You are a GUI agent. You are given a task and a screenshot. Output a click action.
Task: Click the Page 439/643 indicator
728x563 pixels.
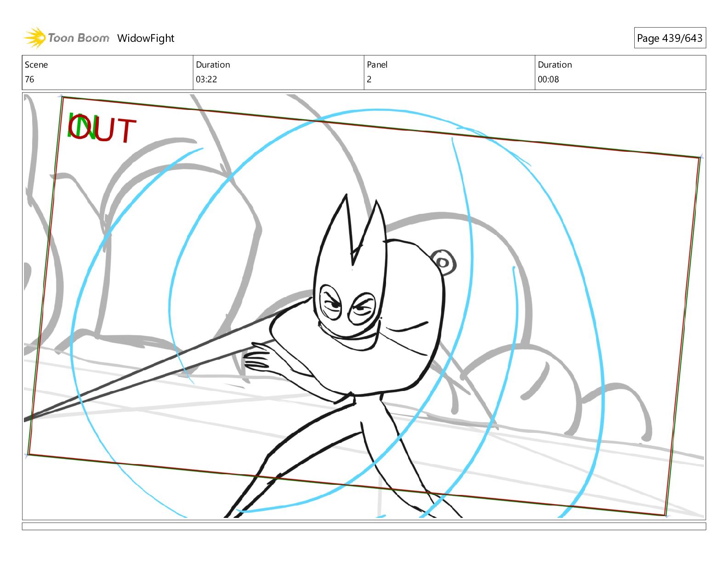coord(670,38)
